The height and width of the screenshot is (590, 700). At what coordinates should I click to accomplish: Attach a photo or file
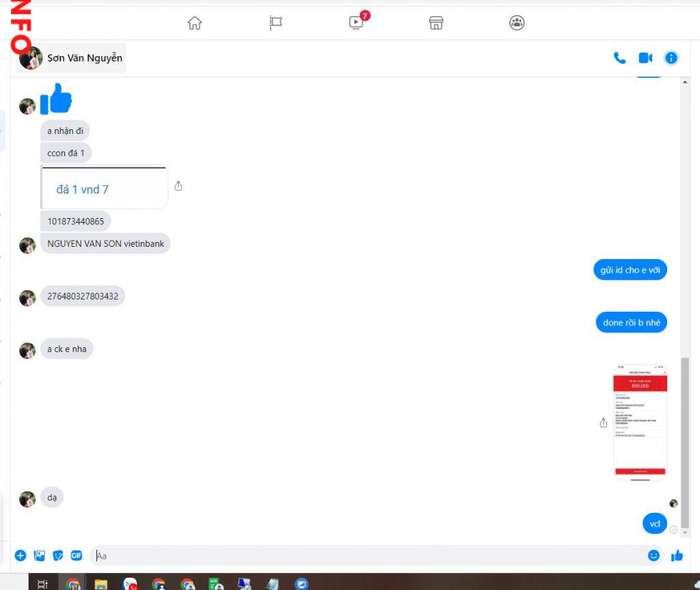pos(40,556)
